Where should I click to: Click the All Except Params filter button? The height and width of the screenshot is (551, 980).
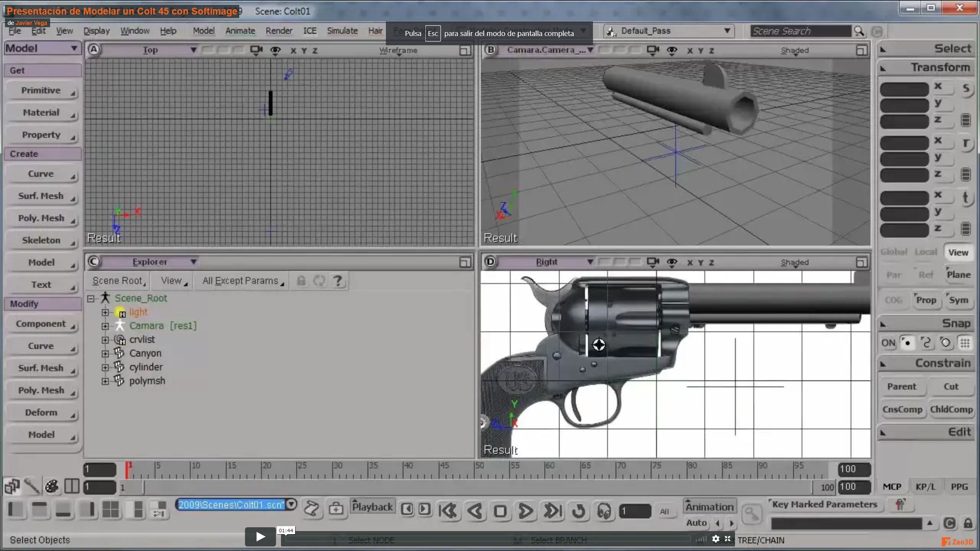pos(243,281)
